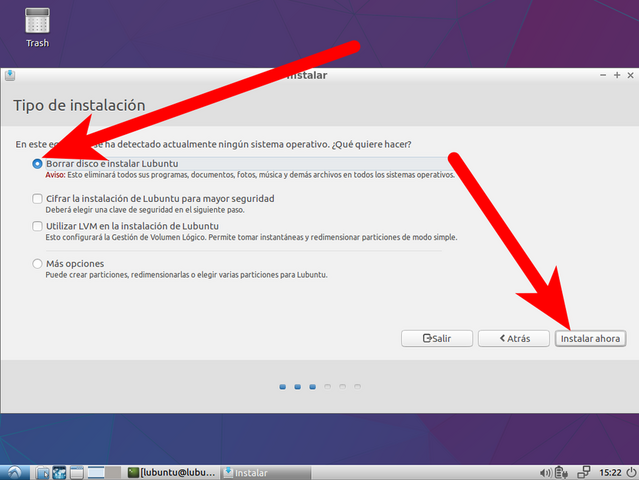Screen dimensions: 639x480
Task: Click 'Deberá elegir una clave de seguridad' text
Action: pos(145,210)
